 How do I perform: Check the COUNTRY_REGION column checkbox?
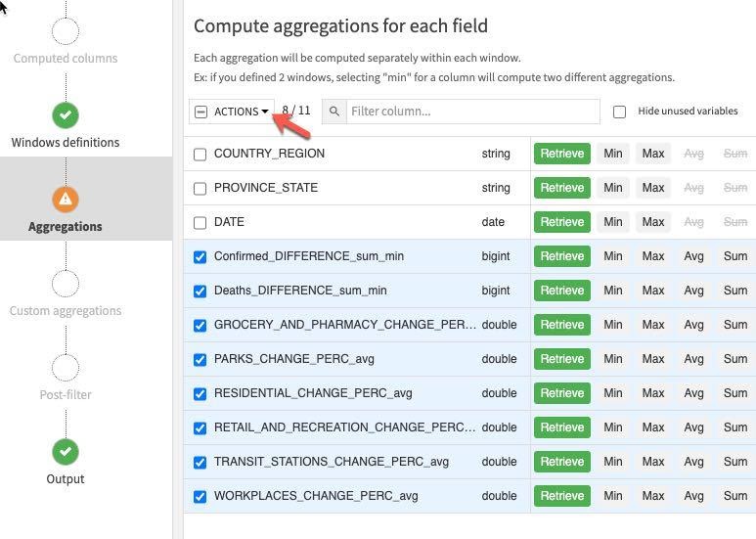click(200, 154)
